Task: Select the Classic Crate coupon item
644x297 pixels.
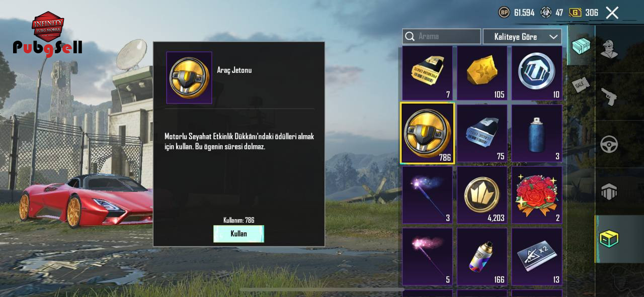Action: tap(482, 133)
